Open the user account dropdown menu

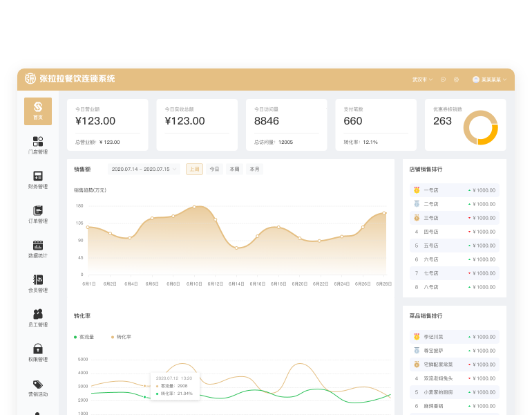[489, 80]
